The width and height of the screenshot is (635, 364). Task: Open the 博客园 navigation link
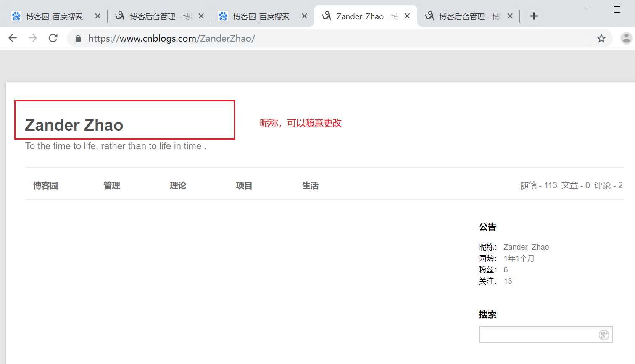45,185
